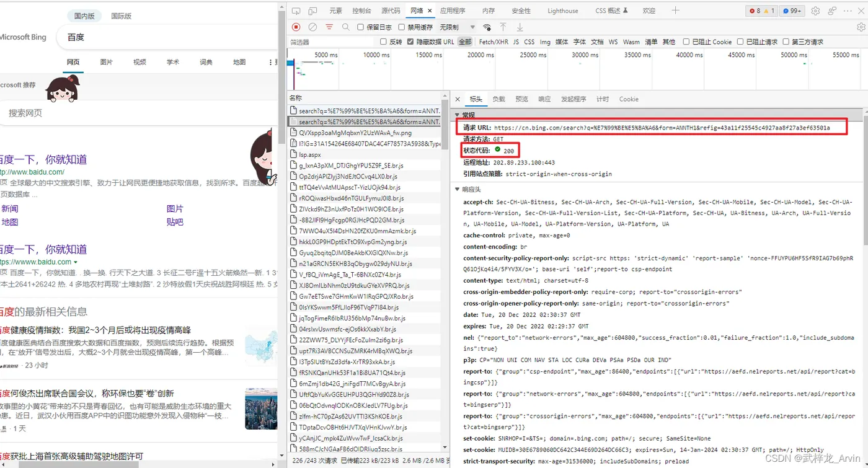The image size is (868, 468).
Task: Select the Fetch/XHR filter type
Action: 494,42
